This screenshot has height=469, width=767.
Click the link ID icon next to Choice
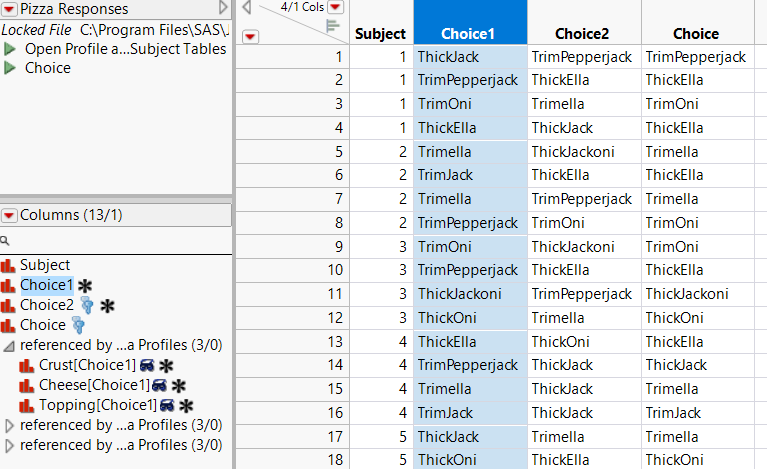(78, 325)
